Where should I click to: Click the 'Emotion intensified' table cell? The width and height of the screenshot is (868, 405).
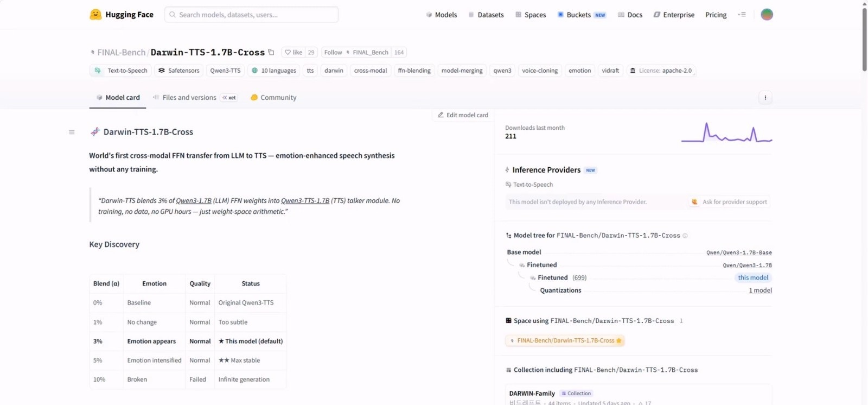click(x=155, y=360)
